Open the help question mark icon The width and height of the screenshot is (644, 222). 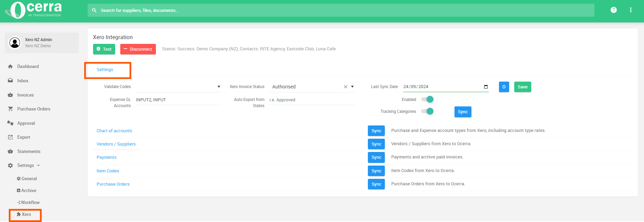(x=613, y=10)
